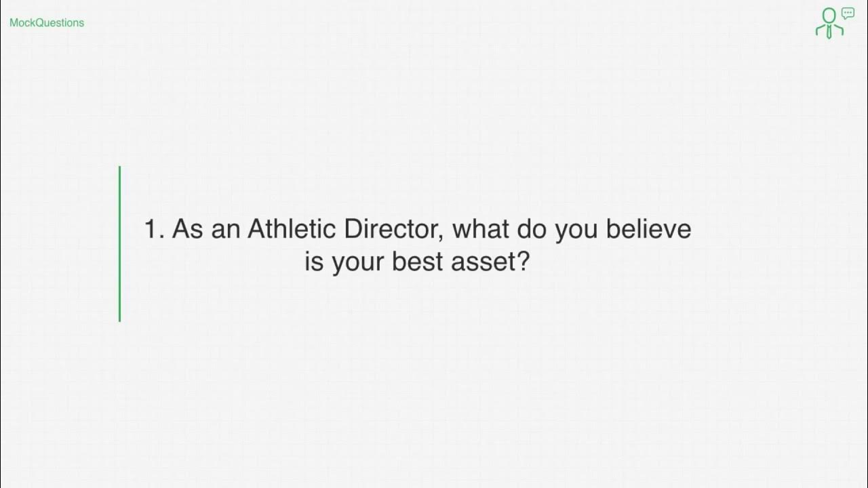
Task: Click the head of the interviewer icon
Action: (829, 16)
